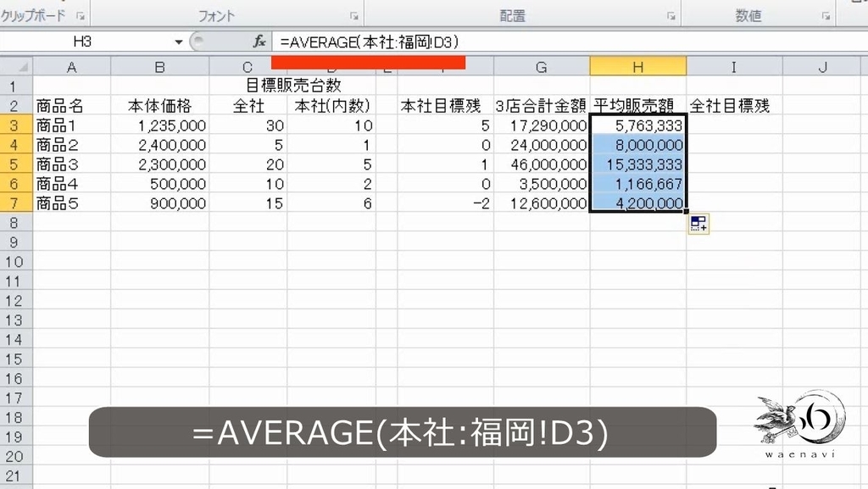Click the cell 商品5
Screen dimensions: 868x489
click(72, 203)
